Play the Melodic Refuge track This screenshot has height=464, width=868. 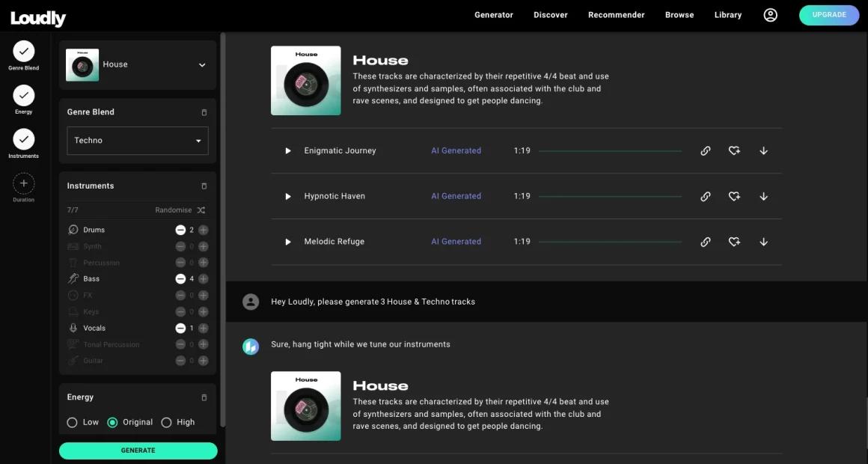coord(288,242)
